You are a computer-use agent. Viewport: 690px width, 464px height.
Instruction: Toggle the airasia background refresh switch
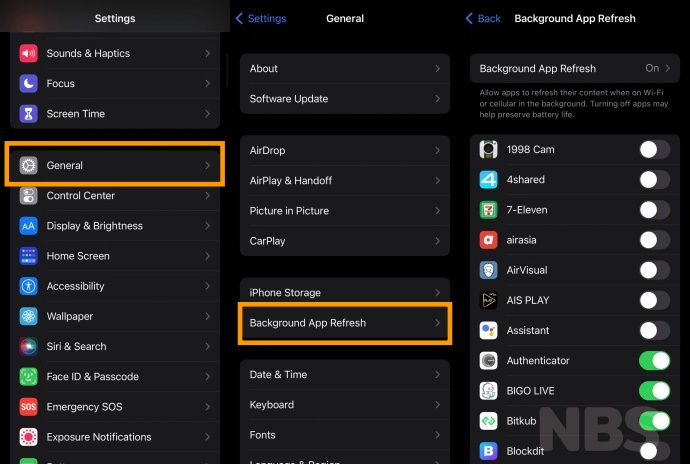(655, 240)
